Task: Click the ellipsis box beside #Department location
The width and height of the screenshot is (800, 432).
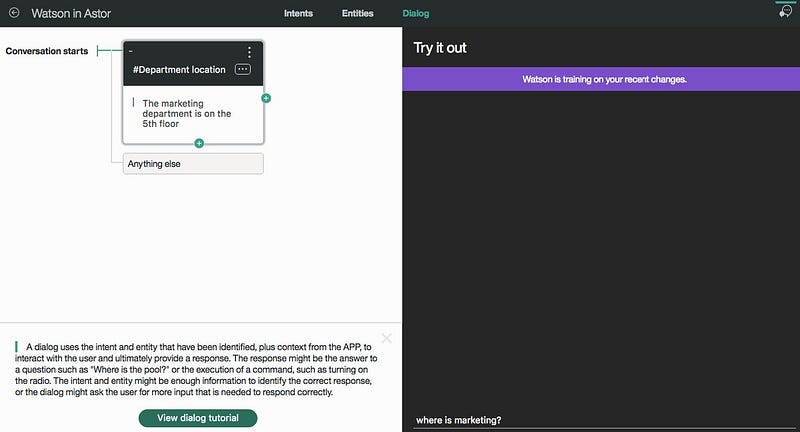Action: pyautogui.click(x=242, y=69)
